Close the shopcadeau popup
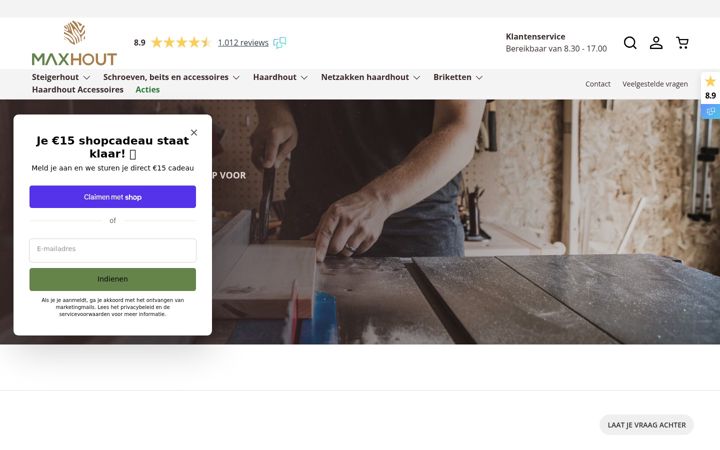This screenshot has height=450, width=720. [194, 132]
